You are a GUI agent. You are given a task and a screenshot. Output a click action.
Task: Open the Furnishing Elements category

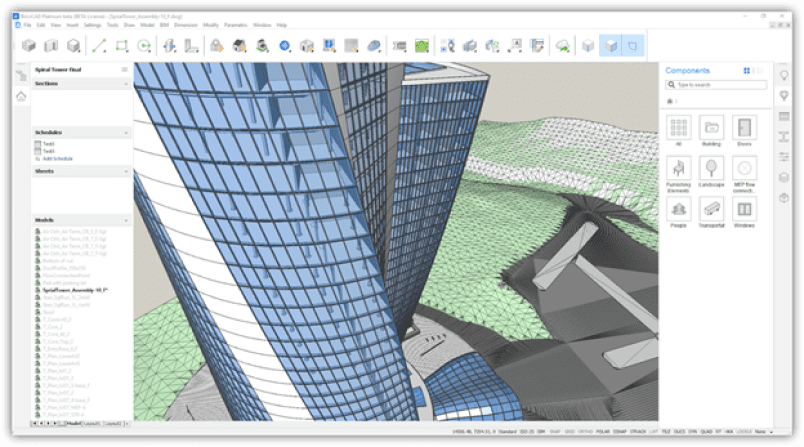pos(679,168)
